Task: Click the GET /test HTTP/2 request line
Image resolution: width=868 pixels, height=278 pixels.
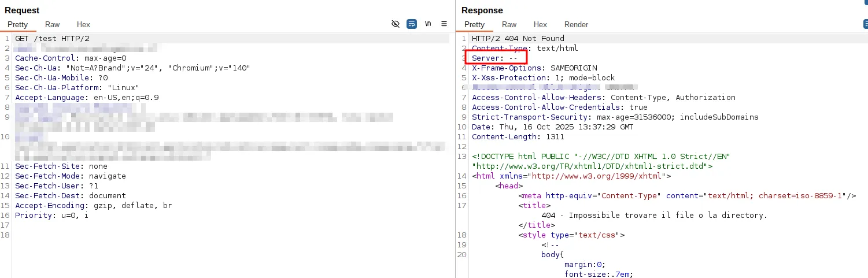Action: pos(52,39)
